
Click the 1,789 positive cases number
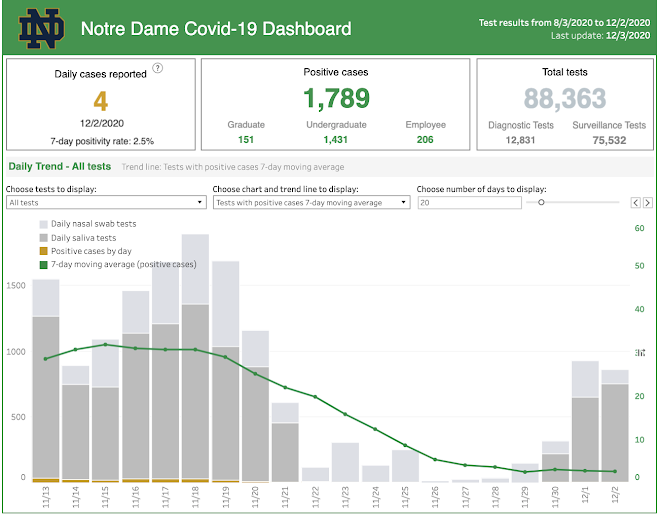tap(336, 99)
